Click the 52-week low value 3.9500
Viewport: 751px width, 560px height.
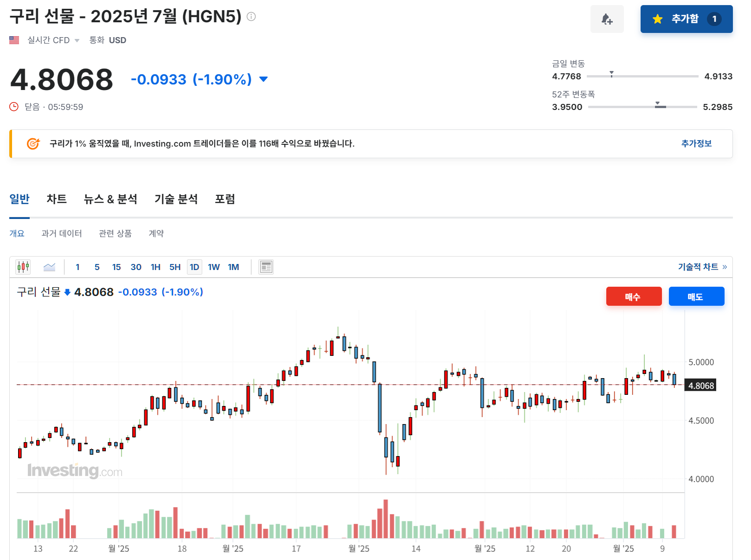click(567, 107)
